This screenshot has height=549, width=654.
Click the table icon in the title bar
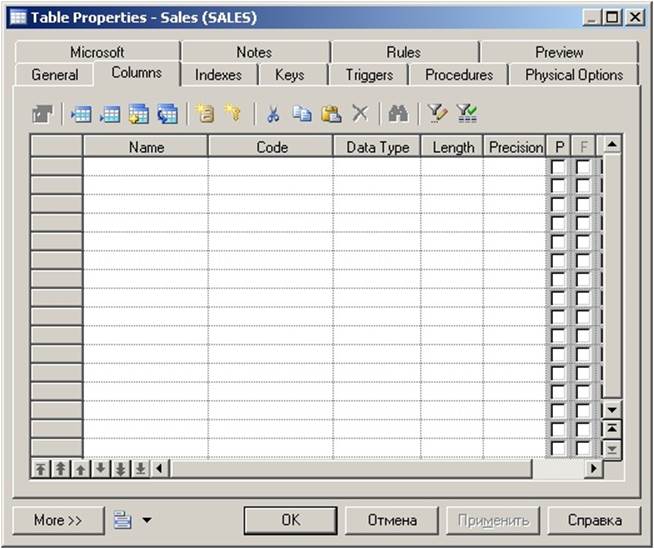click(18, 17)
